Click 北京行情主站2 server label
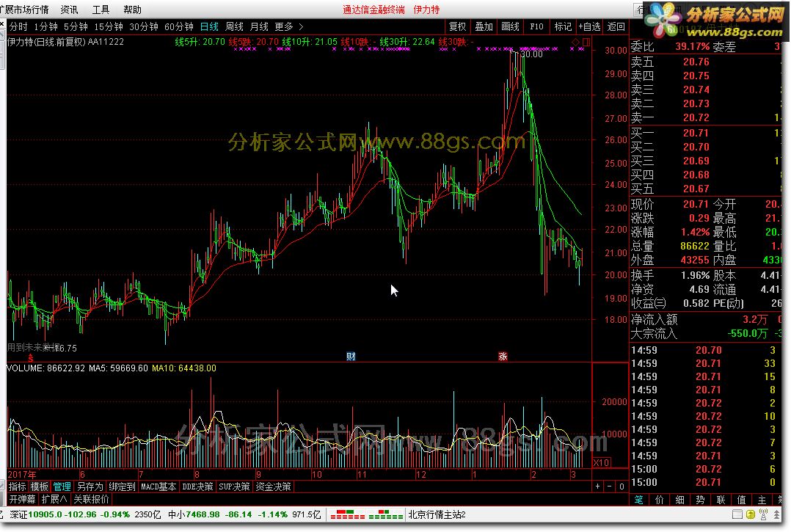Viewport: 791px width, 532px height. click(437, 515)
